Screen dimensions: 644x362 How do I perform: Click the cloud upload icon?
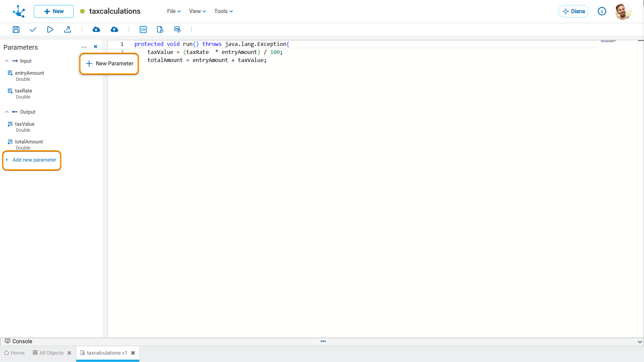pyautogui.click(x=114, y=29)
